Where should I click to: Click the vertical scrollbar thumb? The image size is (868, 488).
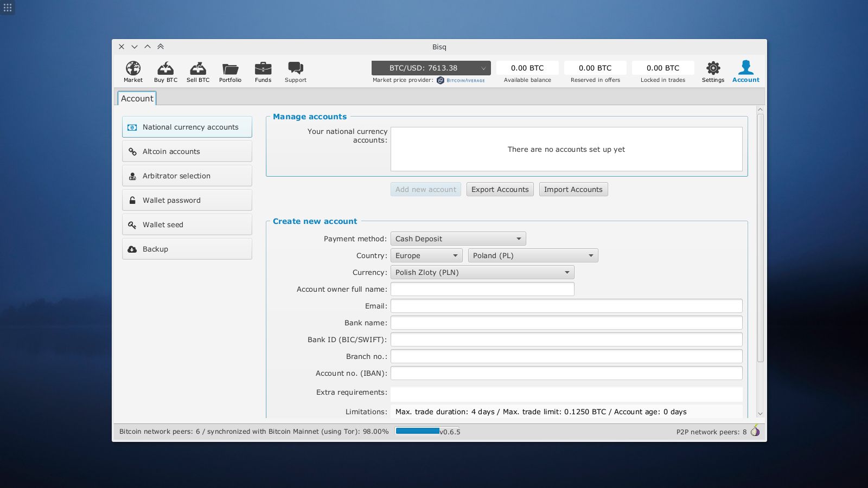[760, 238]
